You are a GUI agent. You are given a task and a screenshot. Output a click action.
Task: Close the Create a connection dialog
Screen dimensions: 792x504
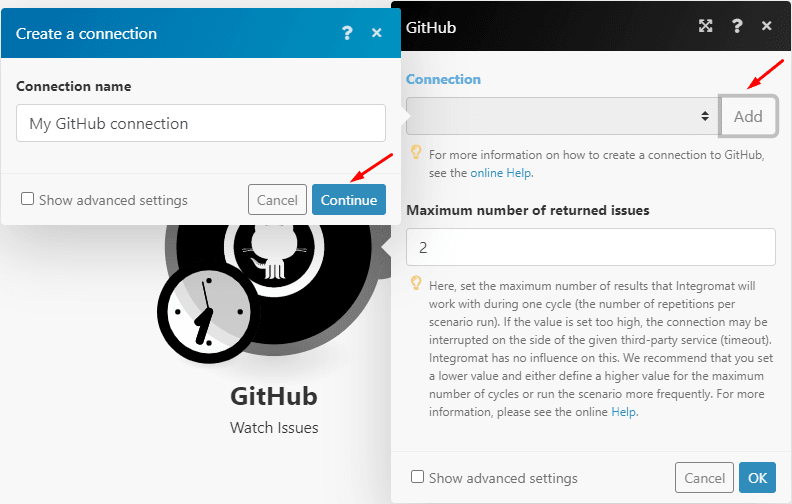377,33
